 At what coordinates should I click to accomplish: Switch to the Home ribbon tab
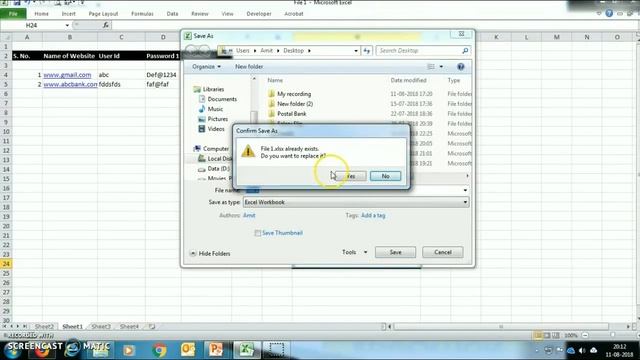click(x=41, y=14)
